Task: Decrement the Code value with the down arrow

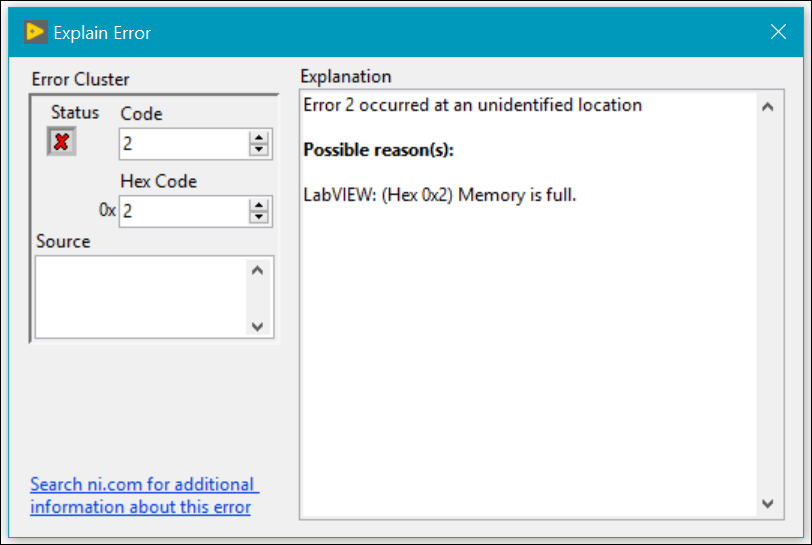Action: (259, 150)
